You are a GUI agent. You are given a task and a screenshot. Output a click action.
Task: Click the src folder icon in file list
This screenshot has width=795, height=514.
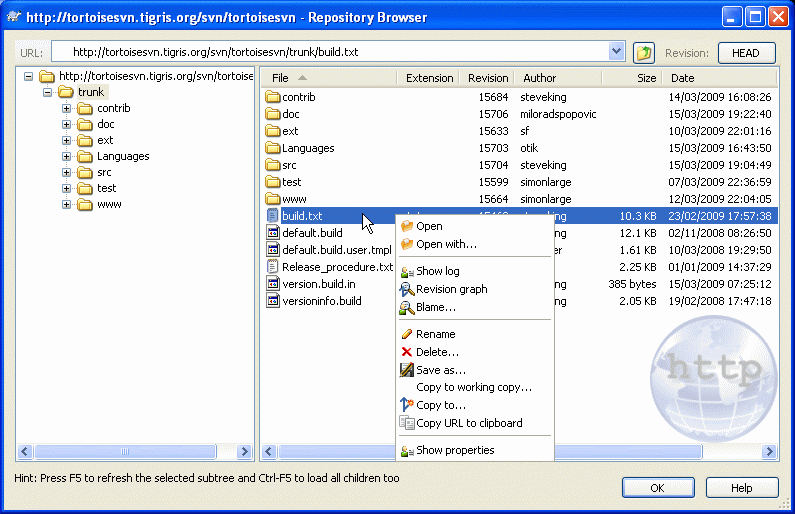coord(273,164)
